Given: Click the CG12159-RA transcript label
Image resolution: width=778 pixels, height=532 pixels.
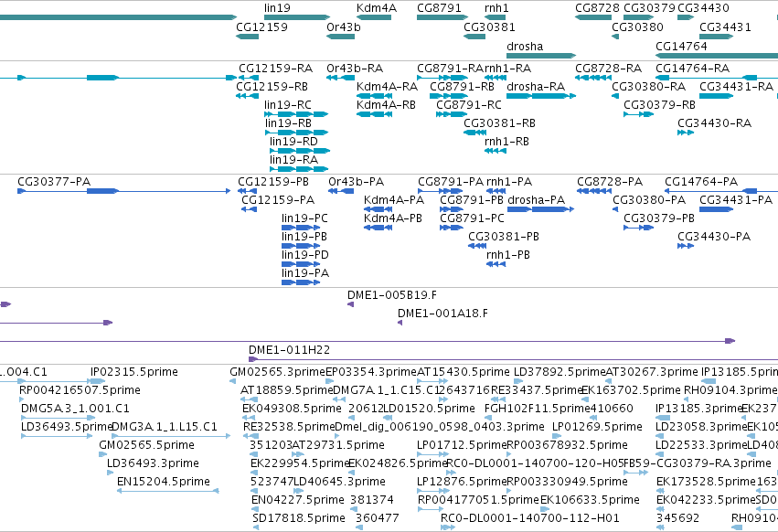Looking at the screenshot, I should (276, 68).
